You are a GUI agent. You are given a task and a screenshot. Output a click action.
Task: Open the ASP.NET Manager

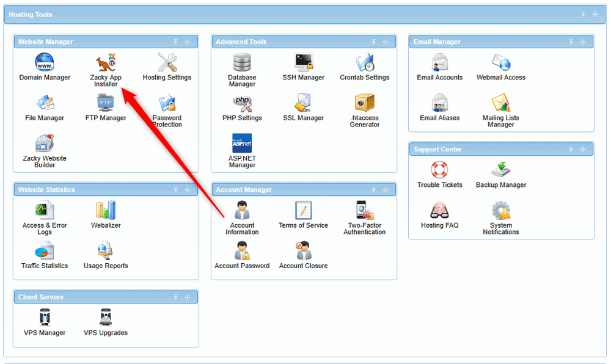(x=242, y=147)
